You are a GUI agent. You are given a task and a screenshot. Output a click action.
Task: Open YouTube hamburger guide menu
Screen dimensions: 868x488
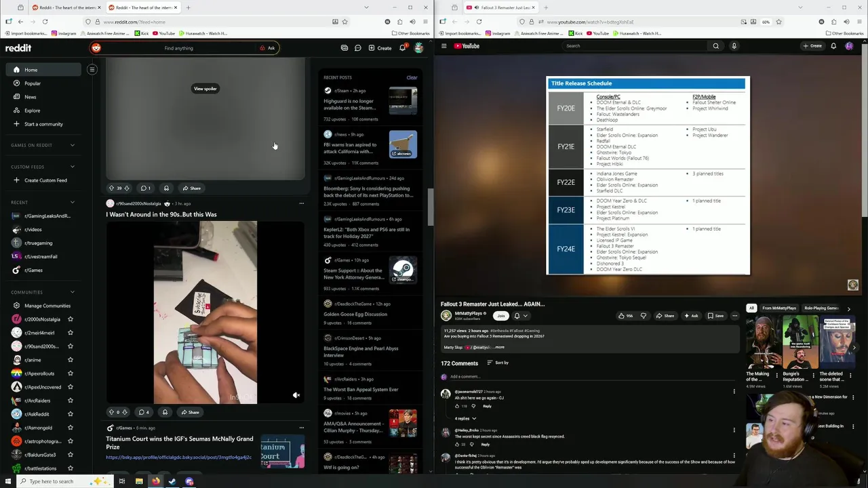(x=444, y=46)
